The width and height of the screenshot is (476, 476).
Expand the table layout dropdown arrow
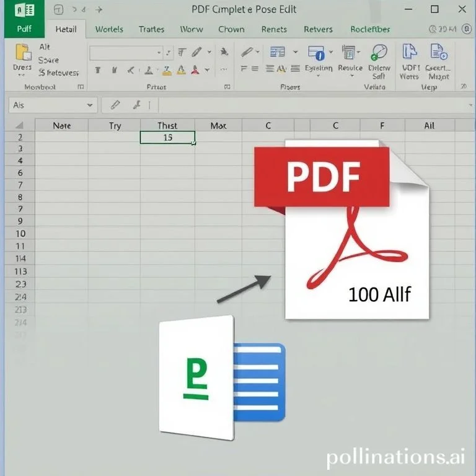click(295, 52)
